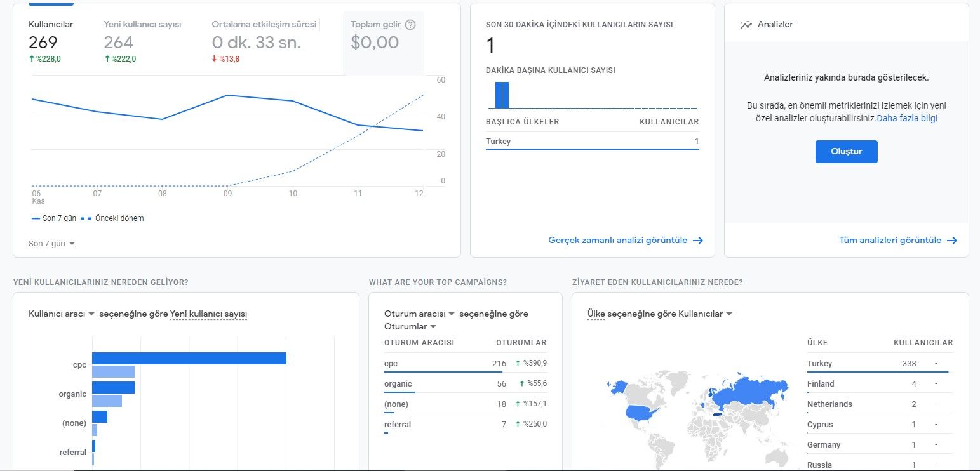Click the Tüm analizleri görüntüle link

tap(890, 241)
